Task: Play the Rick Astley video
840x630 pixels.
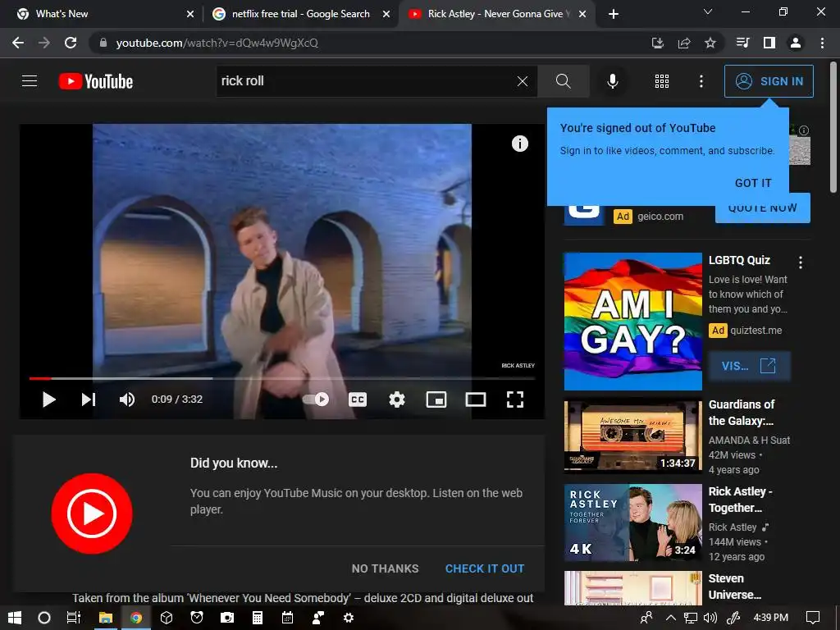Action: [x=48, y=399]
